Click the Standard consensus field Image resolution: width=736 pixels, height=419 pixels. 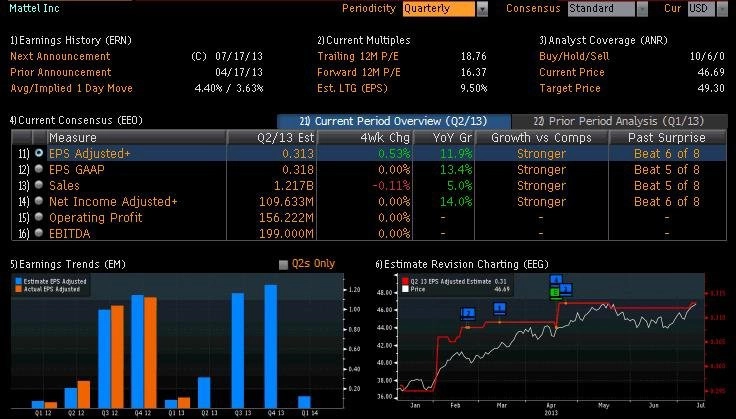[601, 8]
